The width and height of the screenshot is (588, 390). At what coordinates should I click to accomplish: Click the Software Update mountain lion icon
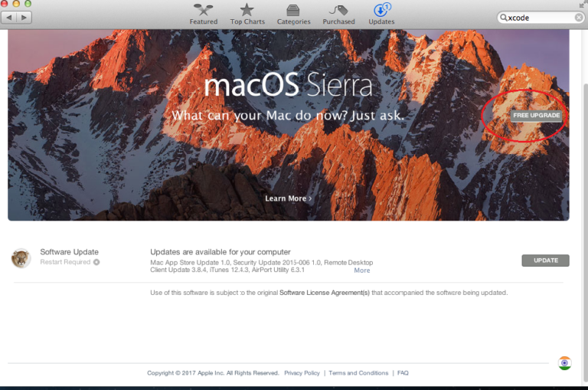pyautogui.click(x=21, y=259)
